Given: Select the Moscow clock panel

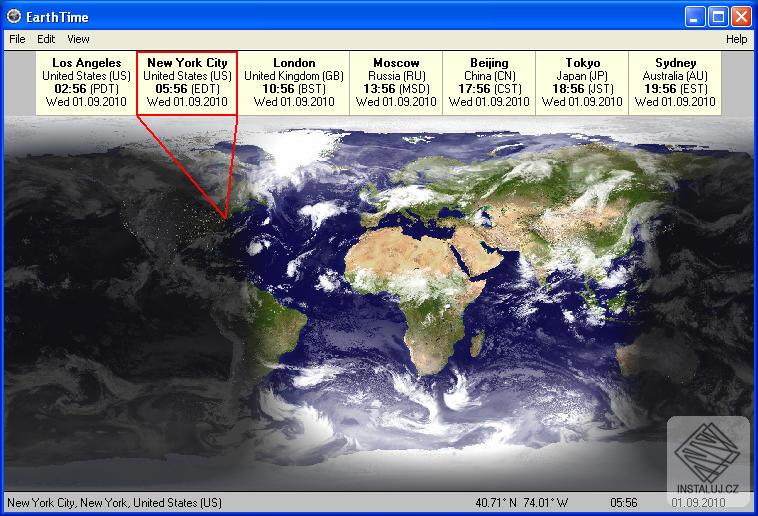Looking at the screenshot, I should (396, 83).
